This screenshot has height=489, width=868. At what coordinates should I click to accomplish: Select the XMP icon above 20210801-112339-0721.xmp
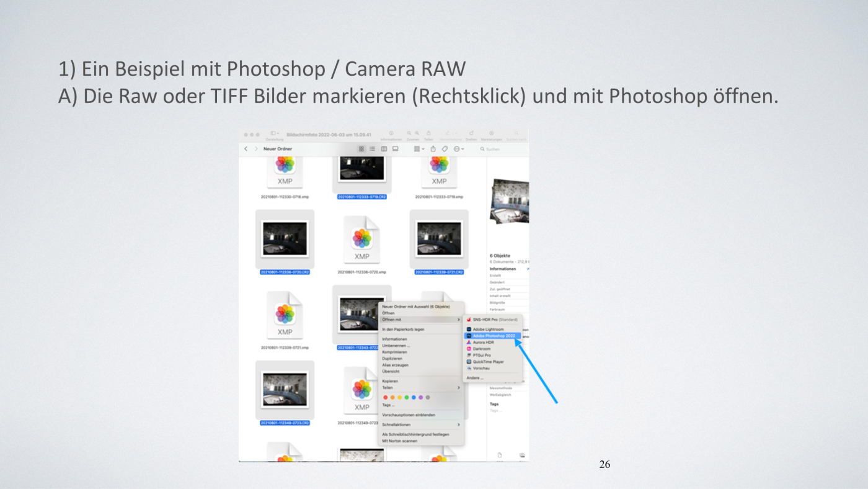pyautogui.click(x=285, y=316)
